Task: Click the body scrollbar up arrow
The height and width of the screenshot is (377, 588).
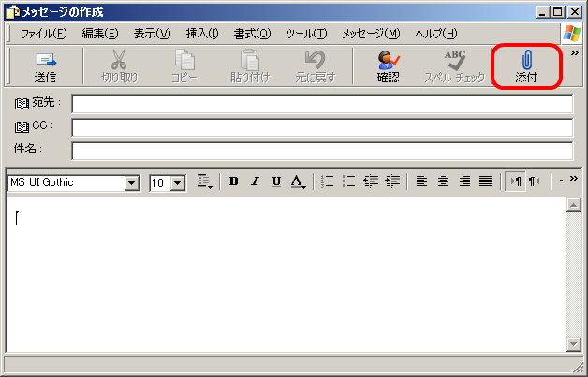Action: point(574,205)
